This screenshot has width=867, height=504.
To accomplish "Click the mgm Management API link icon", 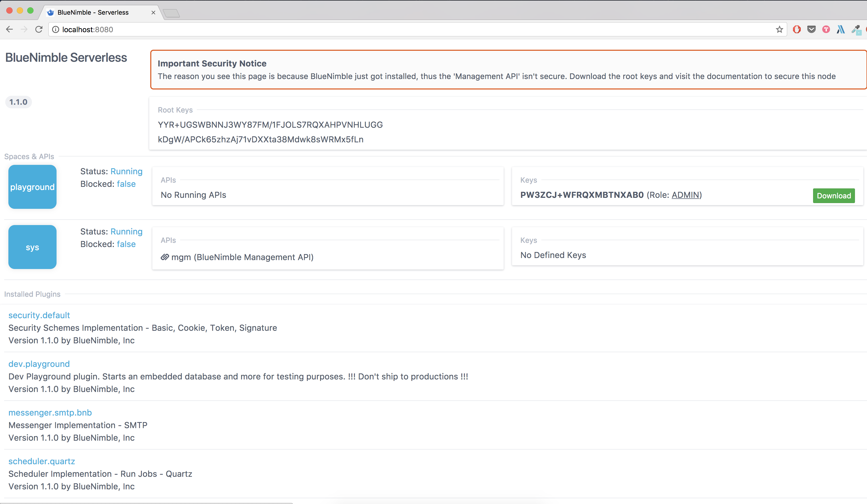I will tap(164, 257).
